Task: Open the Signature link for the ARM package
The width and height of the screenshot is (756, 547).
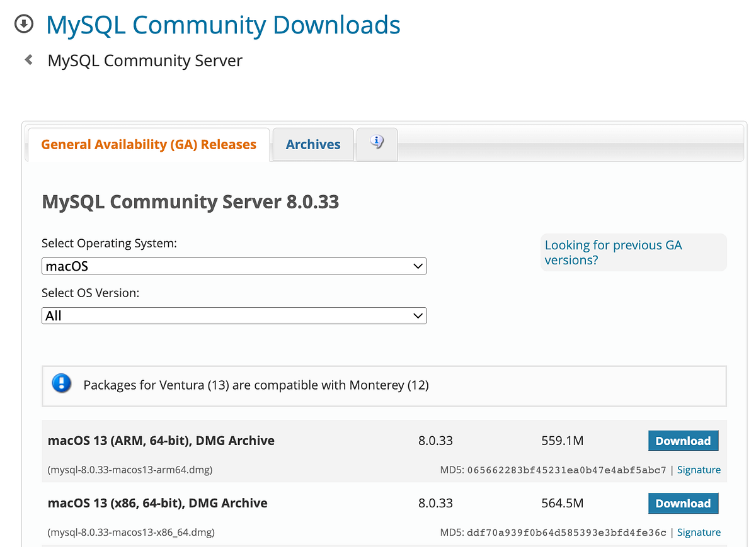Action: [699, 470]
